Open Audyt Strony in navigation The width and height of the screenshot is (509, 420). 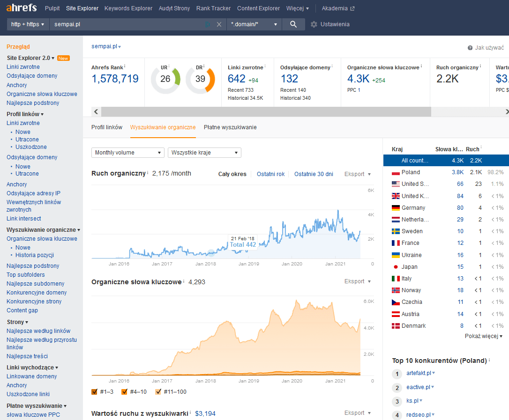pyautogui.click(x=174, y=8)
